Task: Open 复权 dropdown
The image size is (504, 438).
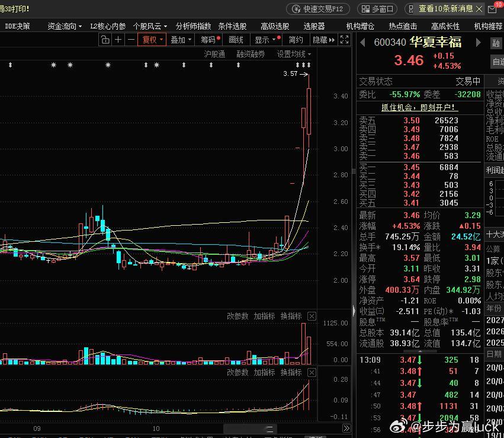Action: tap(152, 40)
